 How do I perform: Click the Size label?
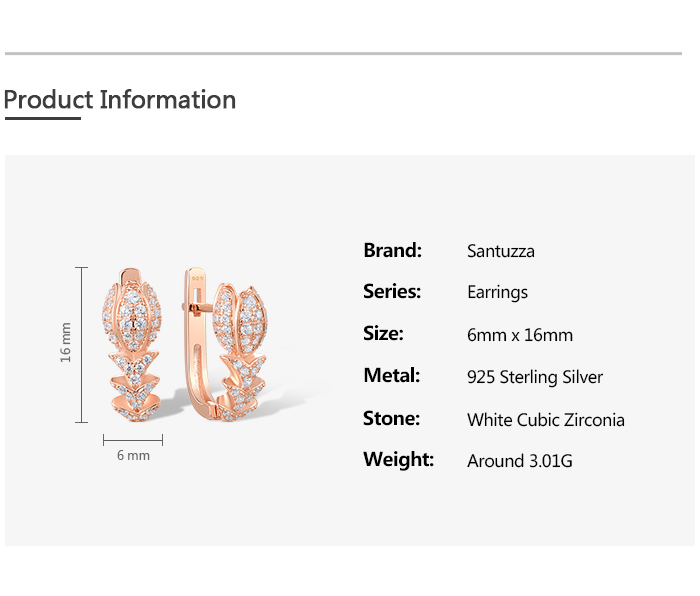[x=383, y=333]
